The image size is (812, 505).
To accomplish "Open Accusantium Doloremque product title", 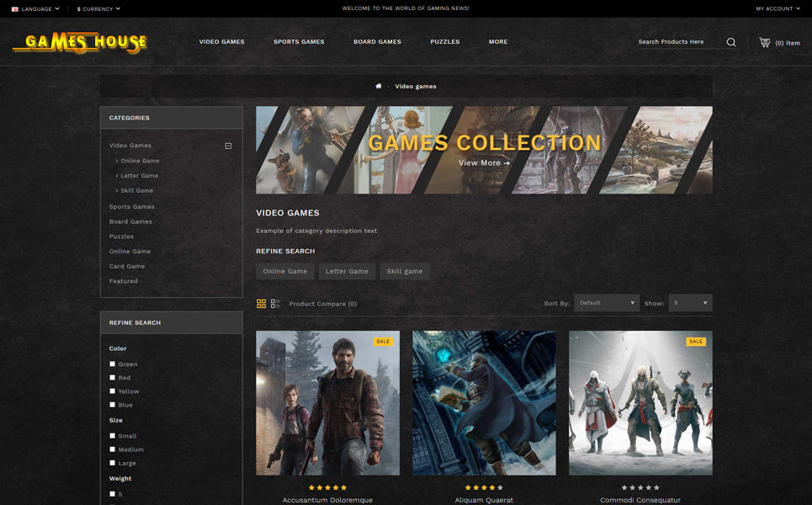I will click(x=327, y=500).
